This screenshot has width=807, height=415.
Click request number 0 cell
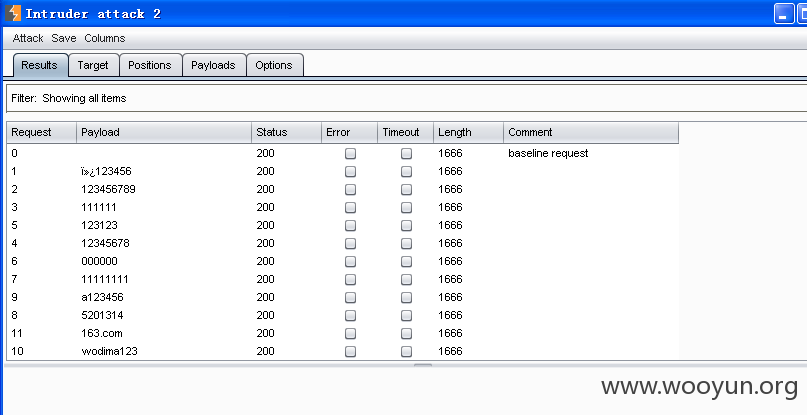point(14,153)
